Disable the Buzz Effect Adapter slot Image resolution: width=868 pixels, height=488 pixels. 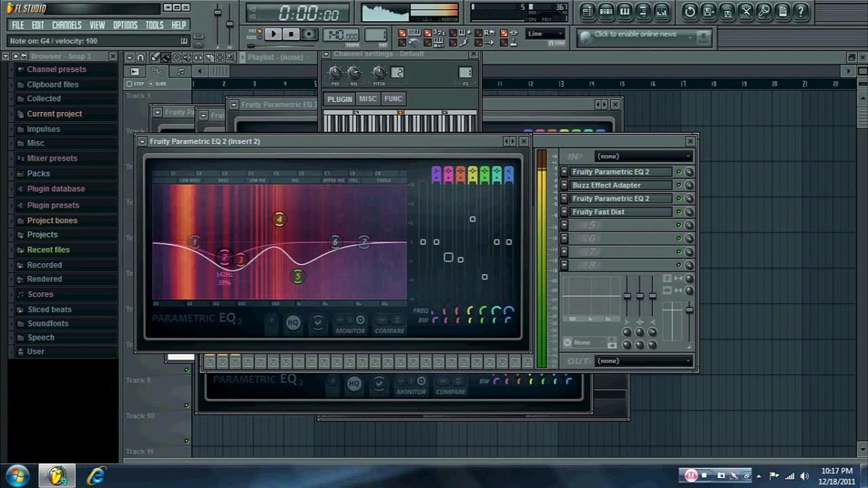click(x=678, y=185)
